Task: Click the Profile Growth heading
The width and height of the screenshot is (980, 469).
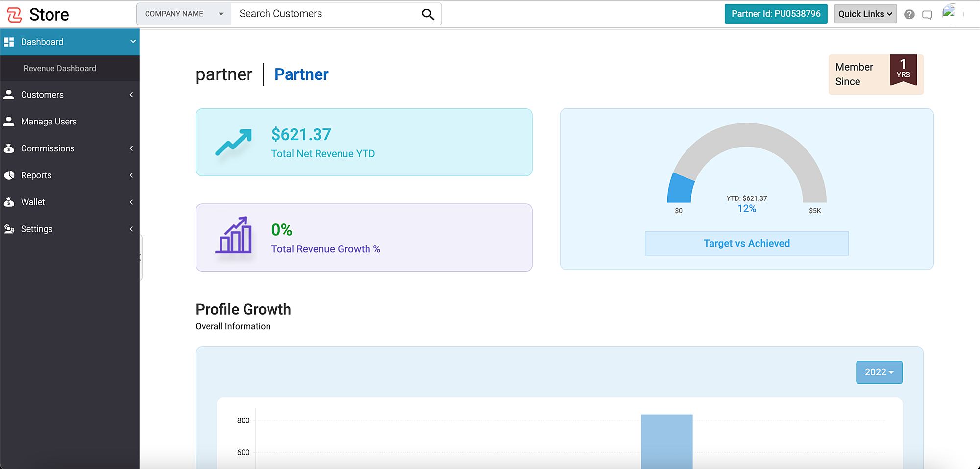Action: 244,310
